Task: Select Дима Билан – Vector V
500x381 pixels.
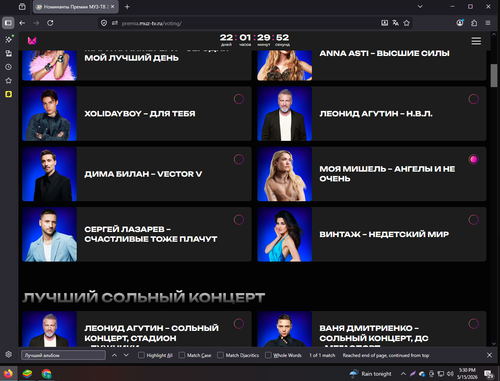Action: point(239,159)
